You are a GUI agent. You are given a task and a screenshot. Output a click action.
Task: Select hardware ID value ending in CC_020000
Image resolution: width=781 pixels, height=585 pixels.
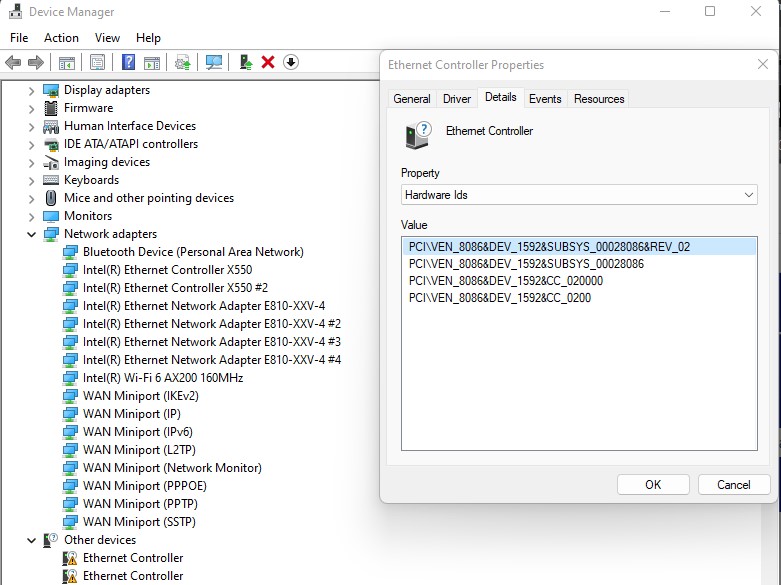(x=505, y=281)
